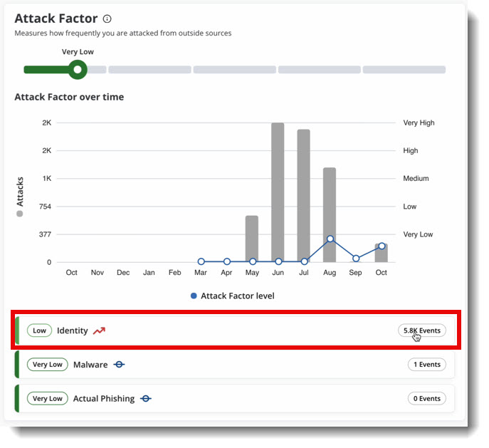This screenshot has width=489, height=448.
Task: Open the 0 Events badge for Phishing
Action: (426, 399)
